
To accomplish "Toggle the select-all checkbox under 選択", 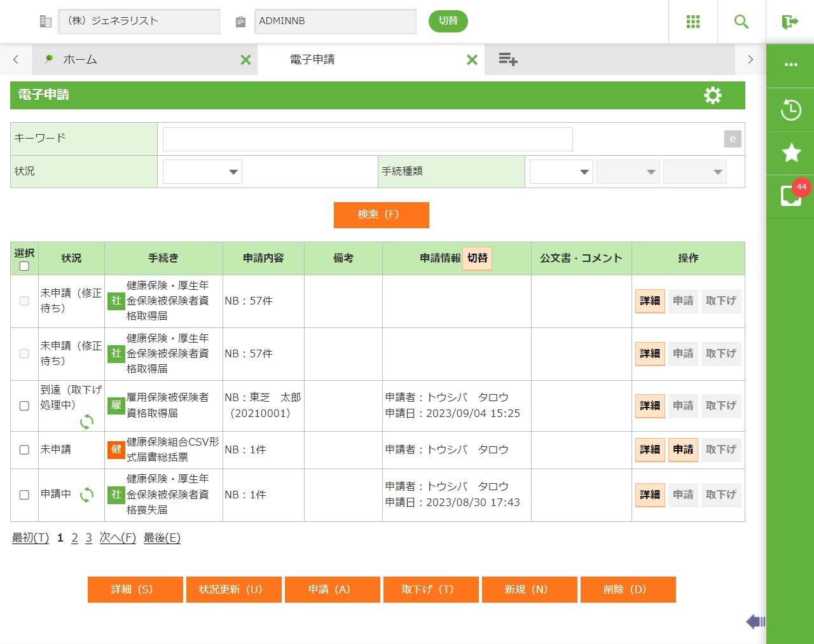I will tap(24, 266).
